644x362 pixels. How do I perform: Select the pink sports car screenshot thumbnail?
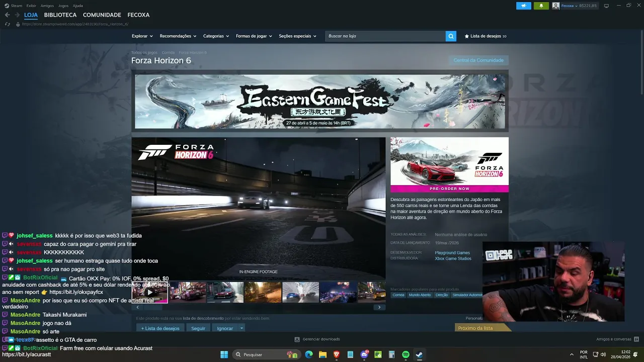(188, 292)
